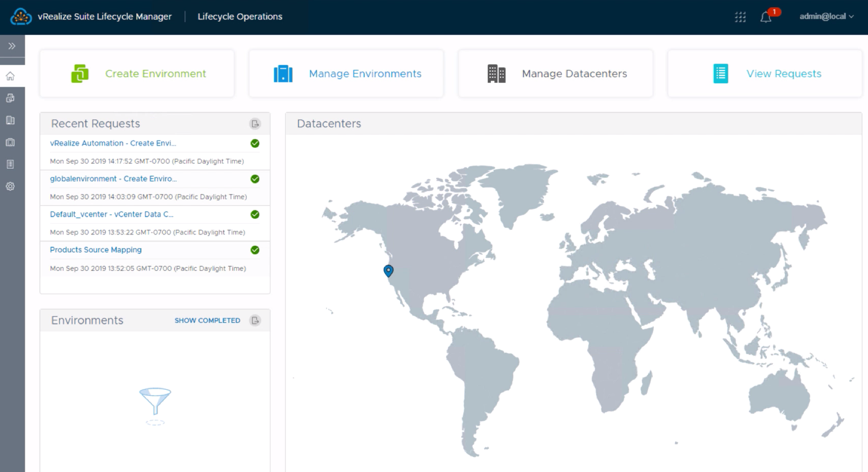Click timestamp Mon Sep 30 2019 13:53:22
Screen dimensions: 868x472
pos(147,232)
